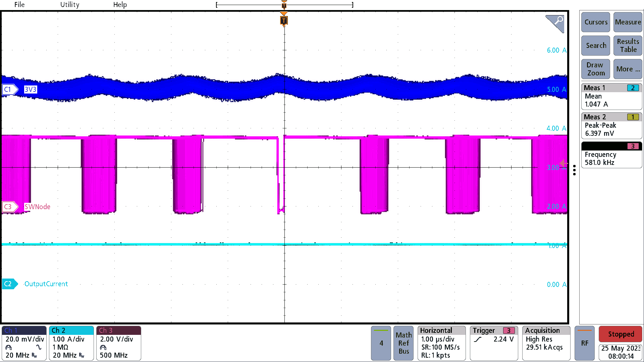
Task: Expand the Meas 1 Mean badge
Action: [x=611, y=96]
